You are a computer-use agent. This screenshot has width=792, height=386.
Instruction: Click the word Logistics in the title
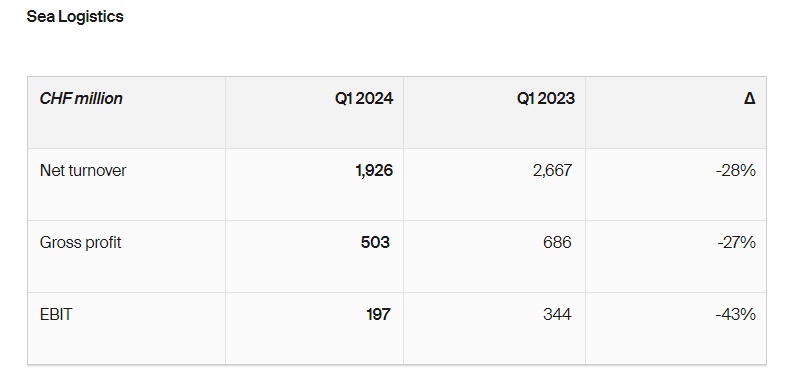(x=91, y=17)
